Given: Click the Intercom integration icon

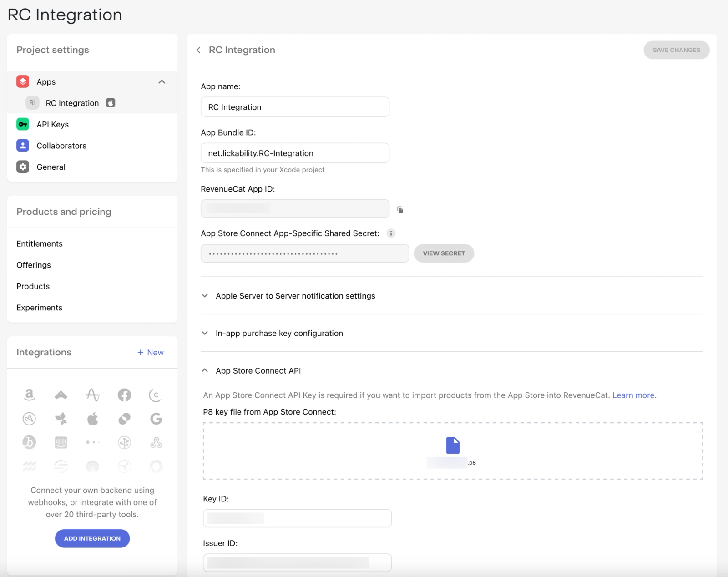Looking at the screenshot, I should tap(61, 442).
